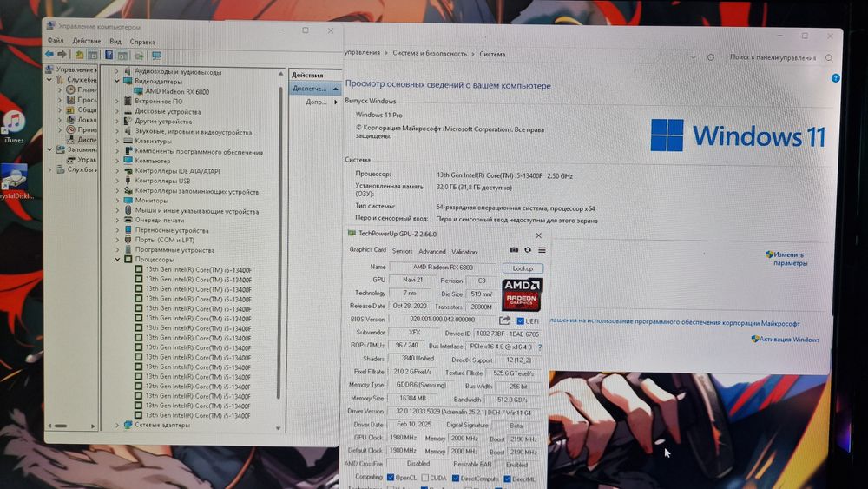This screenshot has width=868, height=489.
Task: Expand the Другие устройства category
Action: (x=117, y=122)
